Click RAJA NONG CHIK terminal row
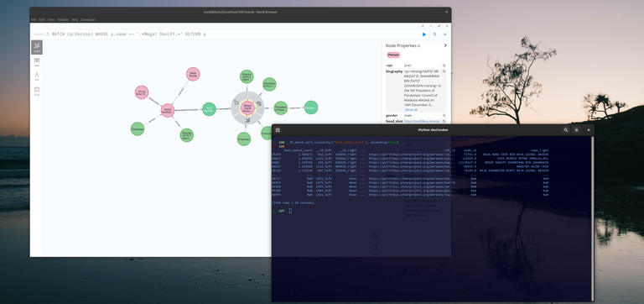The image size is (644, 304). (410, 154)
